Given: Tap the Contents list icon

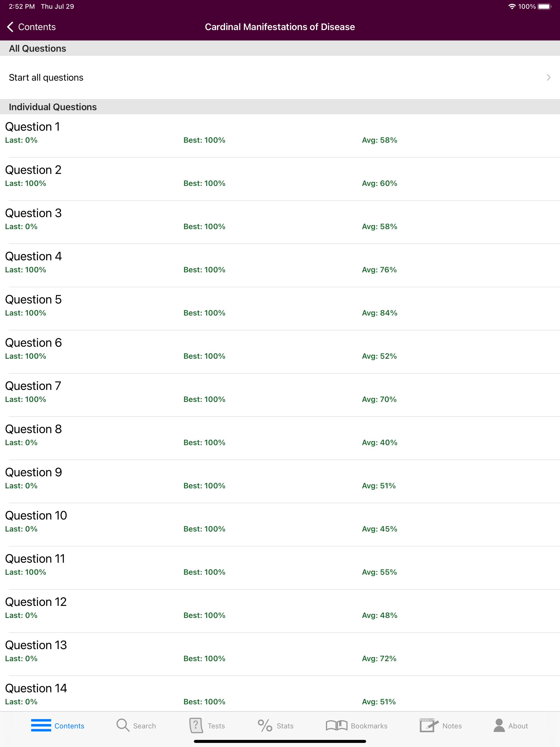Looking at the screenshot, I should click(41, 725).
